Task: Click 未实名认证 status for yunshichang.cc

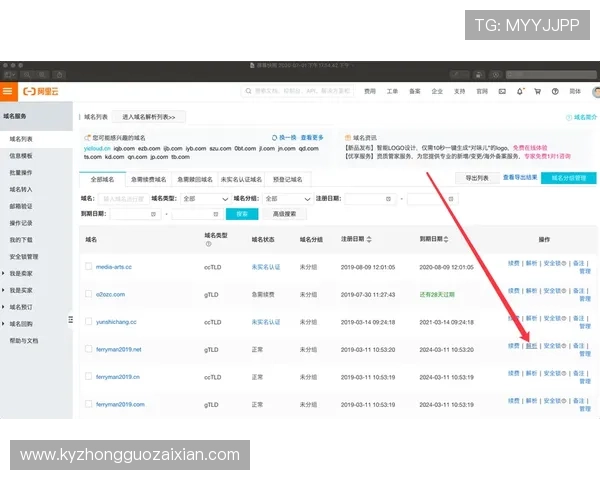Action: (x=266, y=322)
